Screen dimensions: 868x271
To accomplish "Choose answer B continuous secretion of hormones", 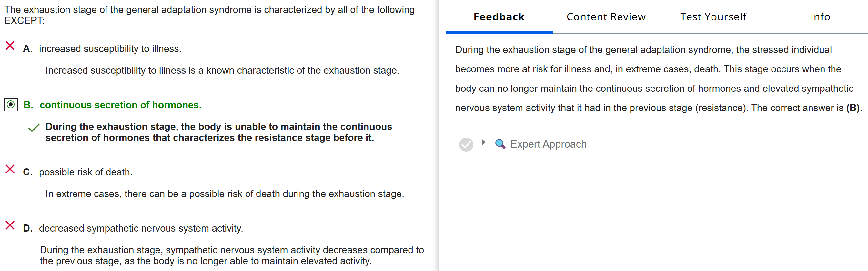I will tap(120, 105).
